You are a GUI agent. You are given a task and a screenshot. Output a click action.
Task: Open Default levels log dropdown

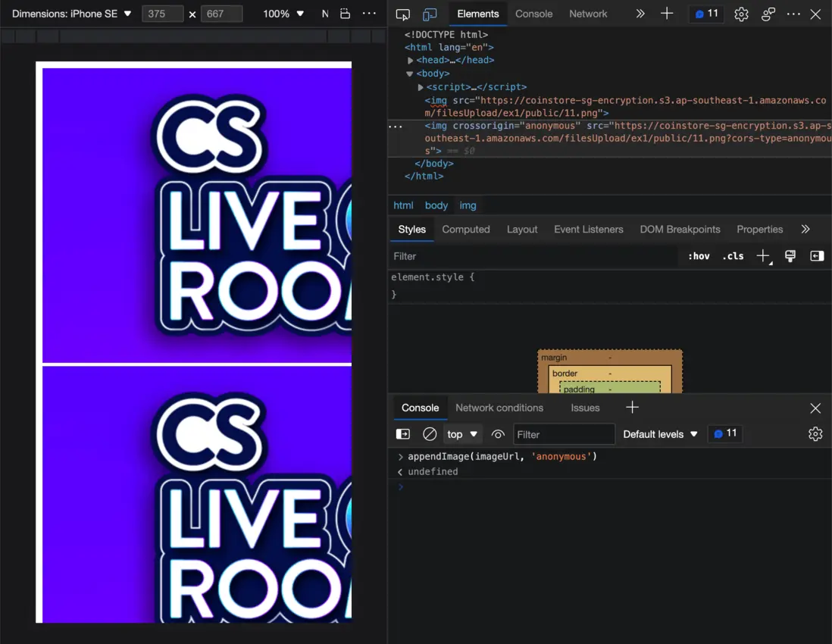point(660,434)
